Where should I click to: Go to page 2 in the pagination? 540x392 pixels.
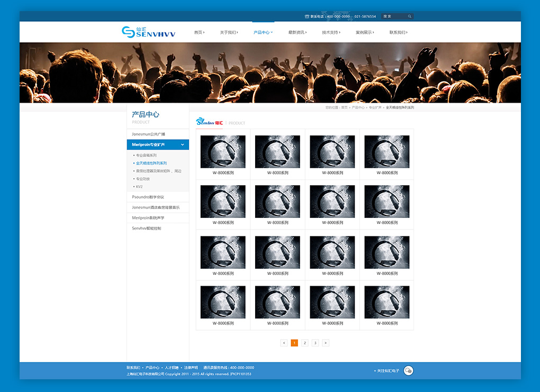[x=304, y=343]
